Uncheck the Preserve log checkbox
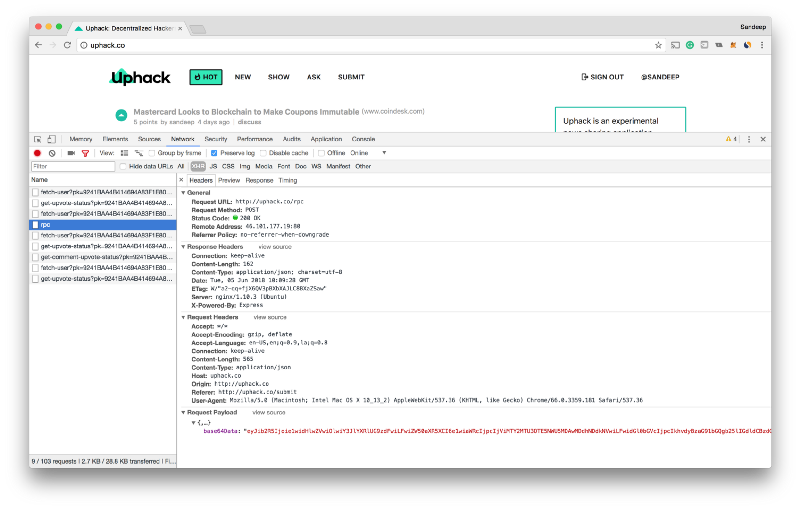 point(214,153)
